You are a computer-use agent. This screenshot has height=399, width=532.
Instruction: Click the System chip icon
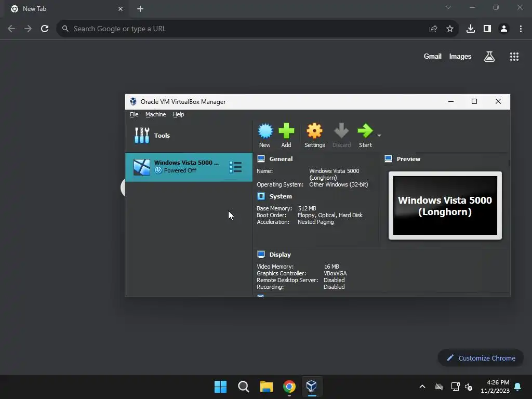(261, 196)
